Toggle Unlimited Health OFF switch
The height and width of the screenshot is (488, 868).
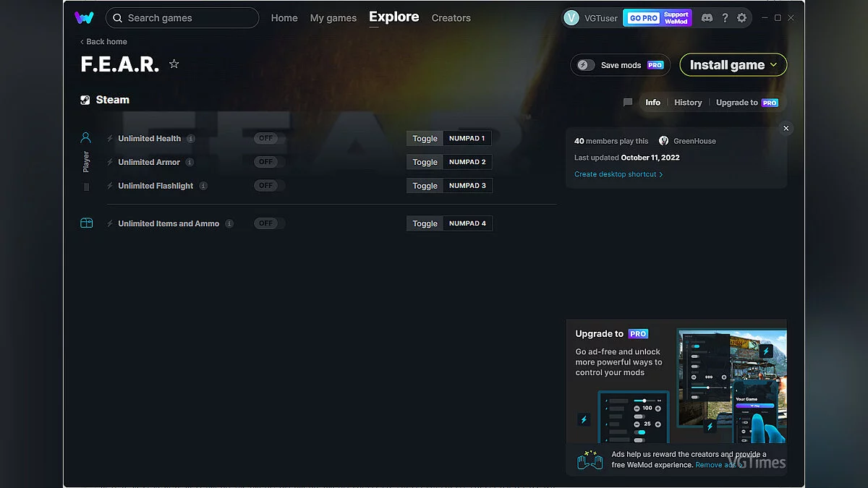269,139
